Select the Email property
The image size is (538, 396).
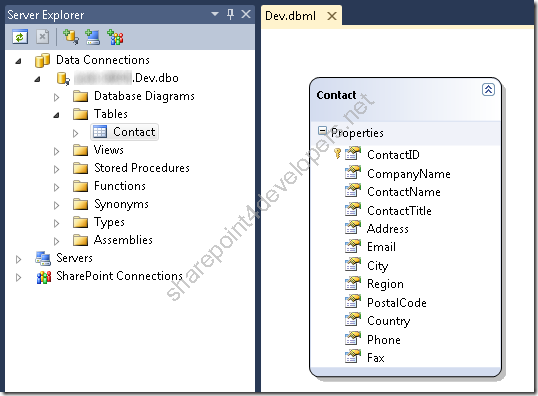click(x=382, y=247)
